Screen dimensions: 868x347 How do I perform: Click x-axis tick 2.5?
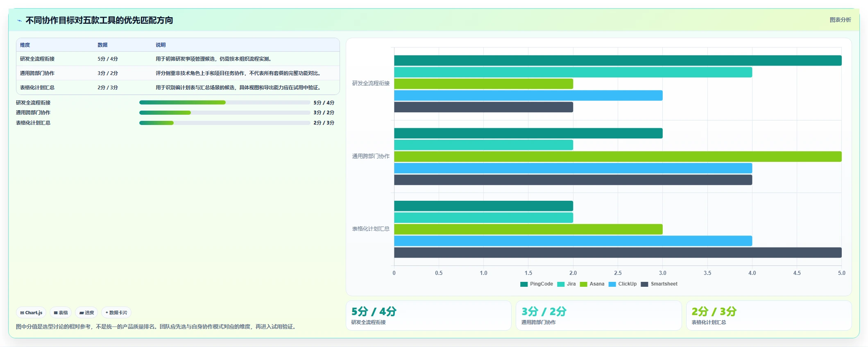tap(618, 273)
